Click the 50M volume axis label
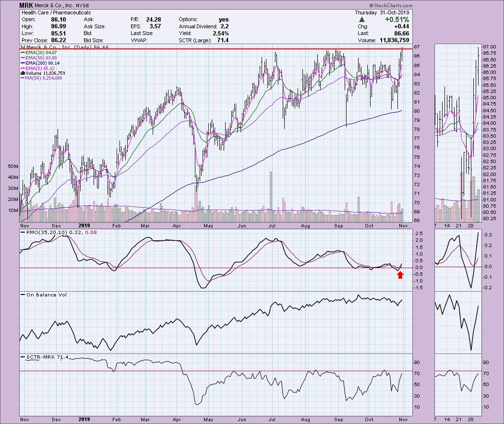 click(13, 166)
